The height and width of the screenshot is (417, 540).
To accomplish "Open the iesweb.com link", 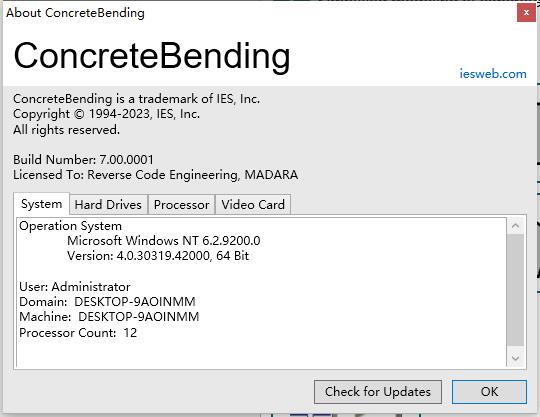I will click(493, 74).
